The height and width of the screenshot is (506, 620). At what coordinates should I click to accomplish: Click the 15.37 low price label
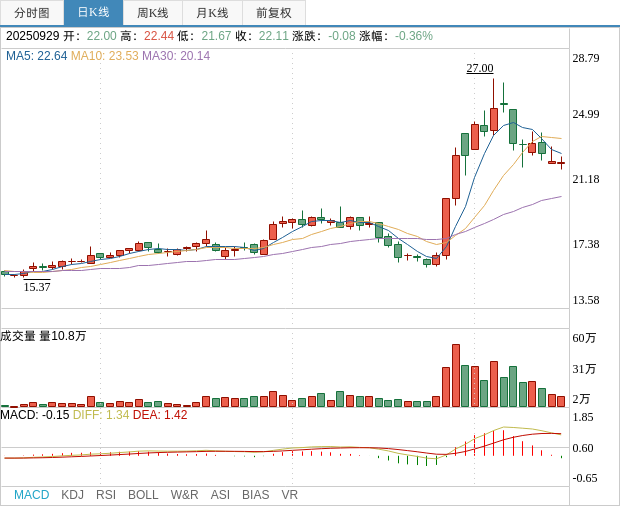pos(37,287)
